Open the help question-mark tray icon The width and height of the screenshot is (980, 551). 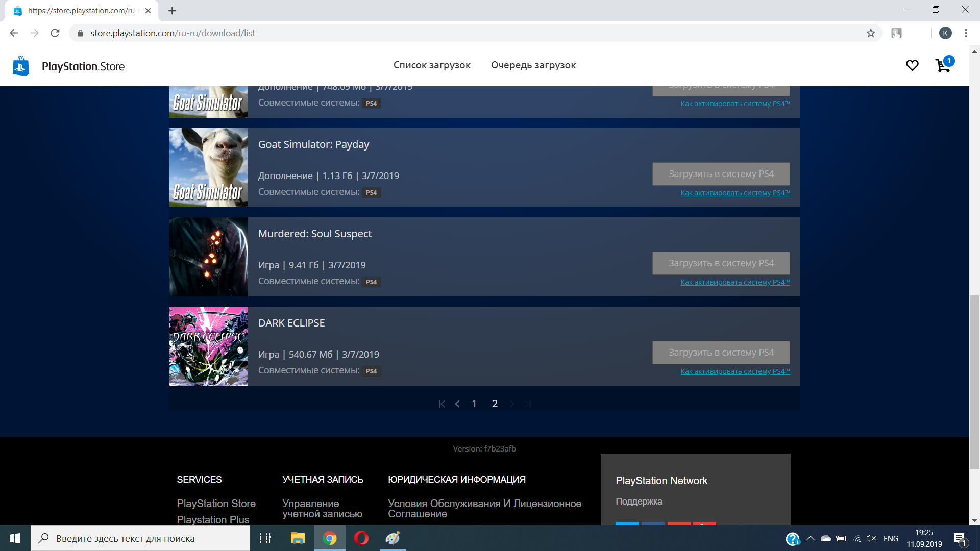coord(793,539)
